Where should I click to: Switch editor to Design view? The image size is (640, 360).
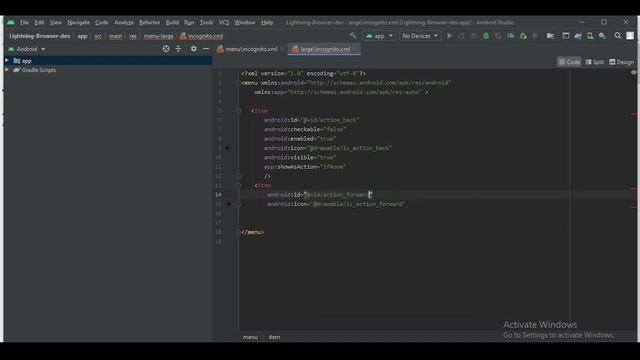point(621,62)
